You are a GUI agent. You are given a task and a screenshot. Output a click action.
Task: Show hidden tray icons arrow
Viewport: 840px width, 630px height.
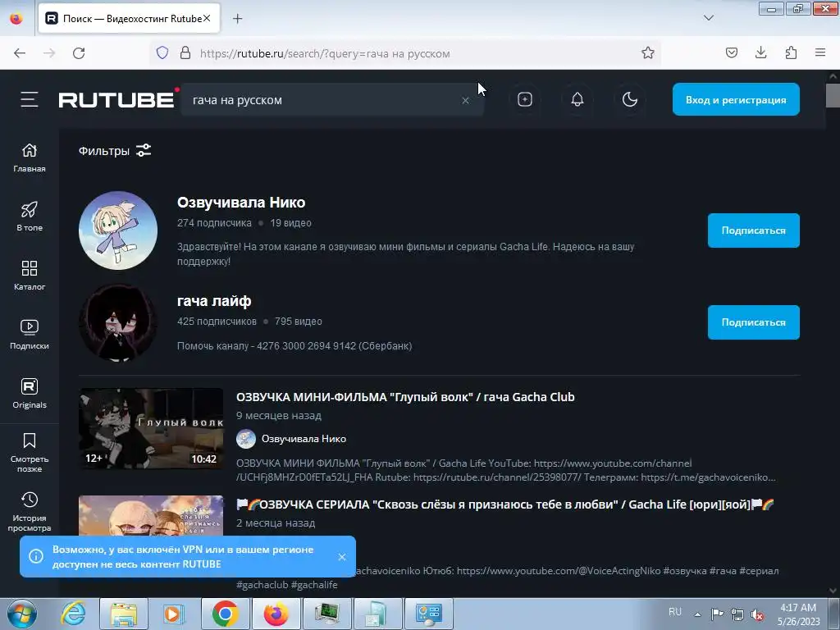(697, 614)
